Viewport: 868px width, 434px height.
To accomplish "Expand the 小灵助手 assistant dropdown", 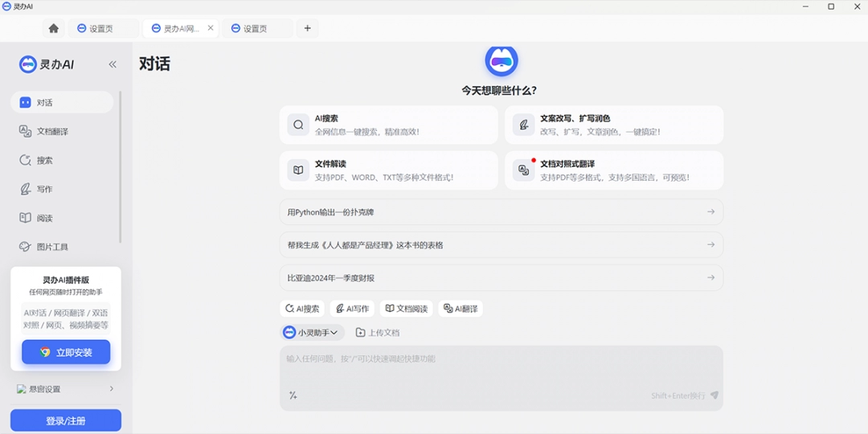I will click(312, 332).
